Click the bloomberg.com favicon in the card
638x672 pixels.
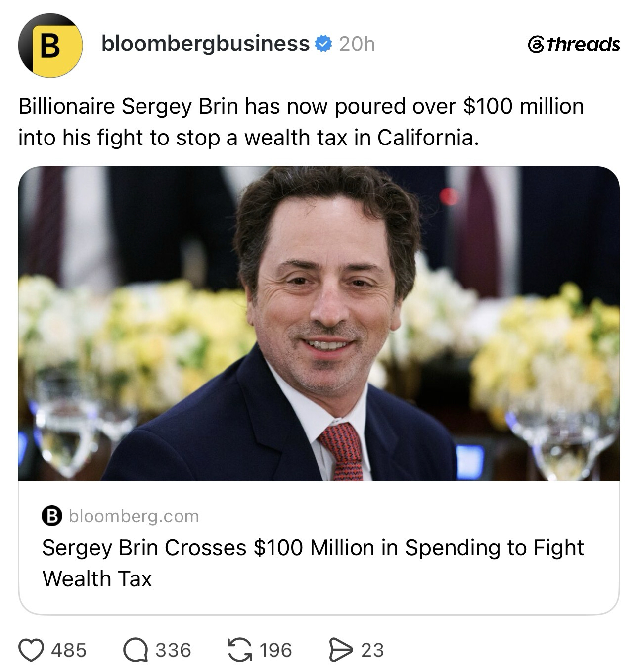point(52,516)
